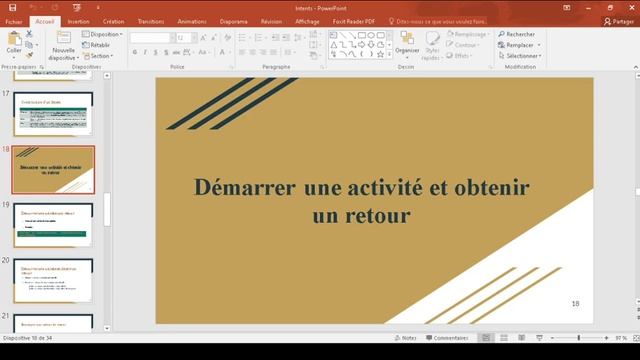Click the Nouvelle diapositive slide icon
Image resolution: width=640 pixels, height=360 pixels.
pyautogui.click(x=63, y=38)
